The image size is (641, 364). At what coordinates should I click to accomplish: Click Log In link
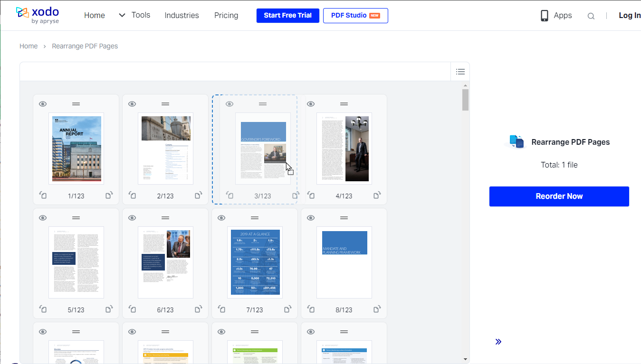(630, 16)
